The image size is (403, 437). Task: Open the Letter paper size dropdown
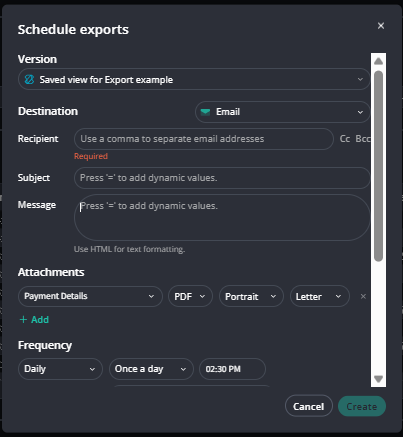[x=319, y=296]
